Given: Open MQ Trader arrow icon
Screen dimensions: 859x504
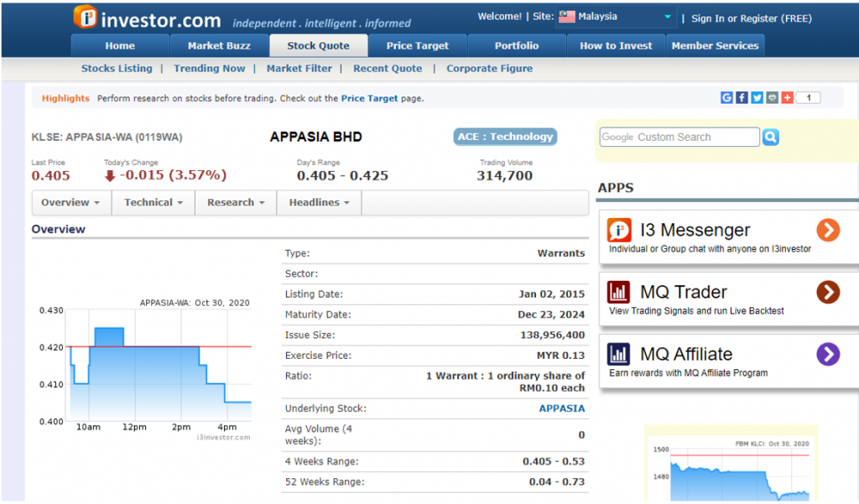Looking at the screenshot, I should (x=827, y=292).
